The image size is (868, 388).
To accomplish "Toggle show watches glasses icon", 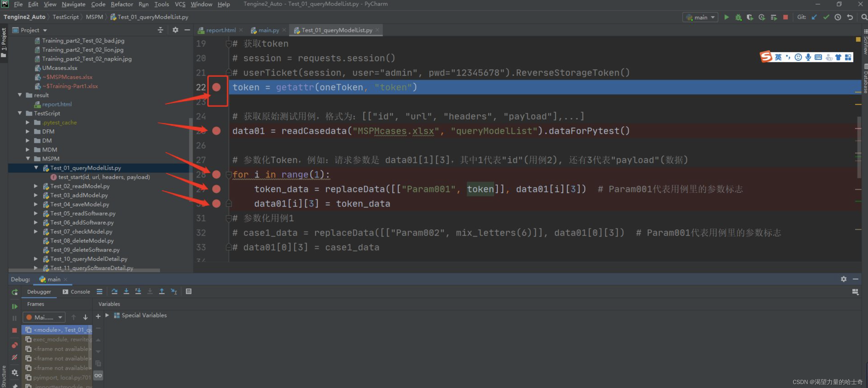I will pos(98,376).
